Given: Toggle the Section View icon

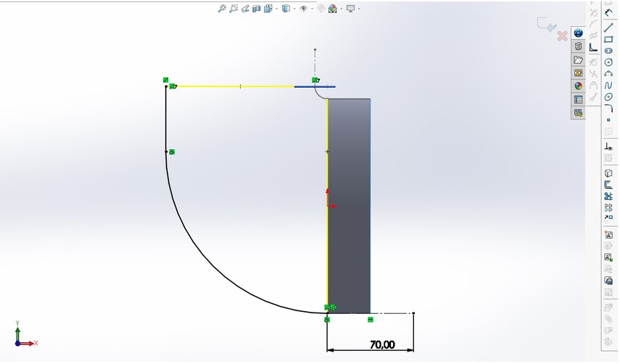Looking at the screenshot, I should [257, 9].
